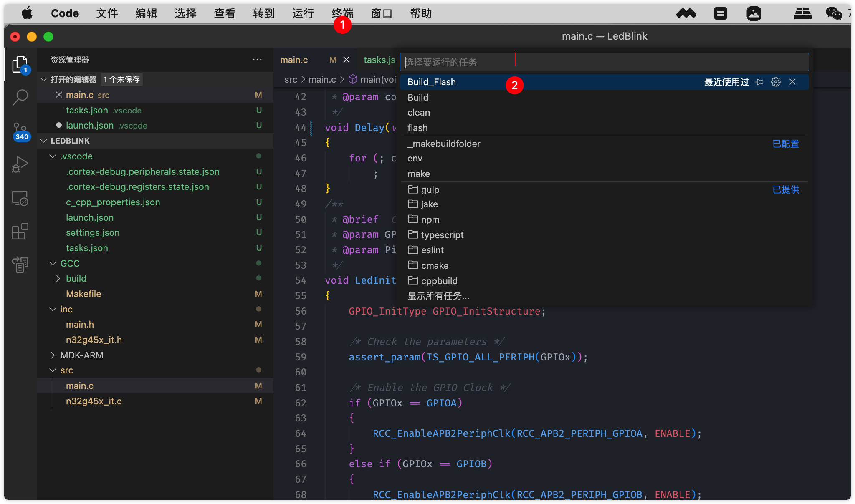Click the Apple menu icon
The image size is (855, 504).
(27, 13)
